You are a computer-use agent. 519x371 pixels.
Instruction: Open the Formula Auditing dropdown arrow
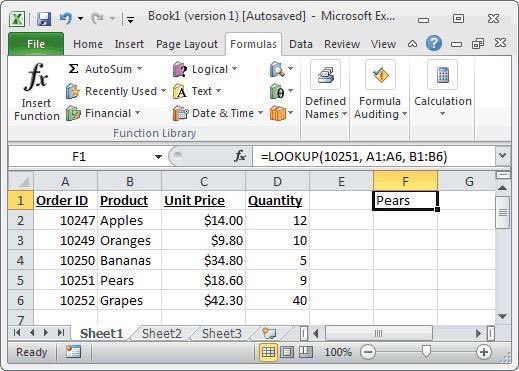tap(404, 114)
